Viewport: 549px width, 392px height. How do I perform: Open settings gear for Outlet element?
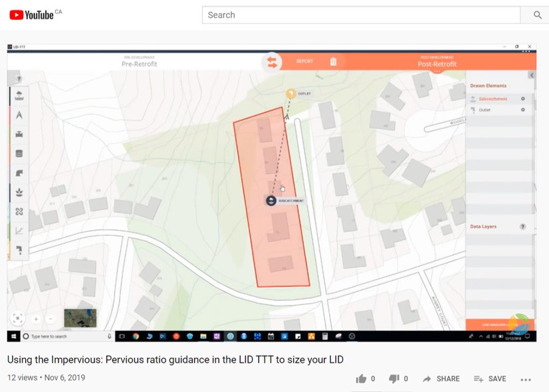[x=523, y=110]
